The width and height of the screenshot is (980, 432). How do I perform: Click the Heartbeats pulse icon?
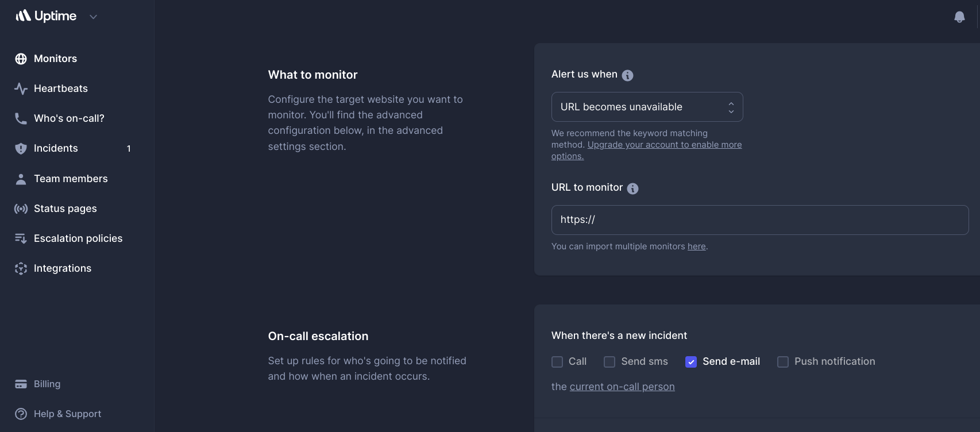tap(21, 88)
